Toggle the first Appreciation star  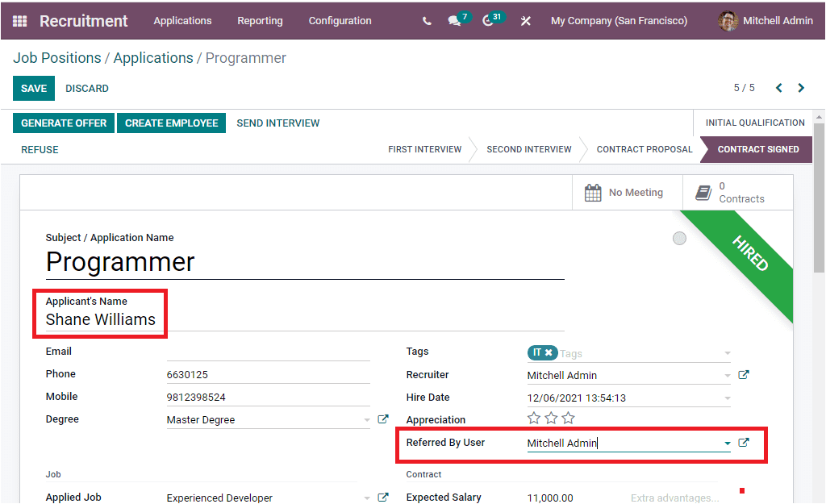click(533, 418)
